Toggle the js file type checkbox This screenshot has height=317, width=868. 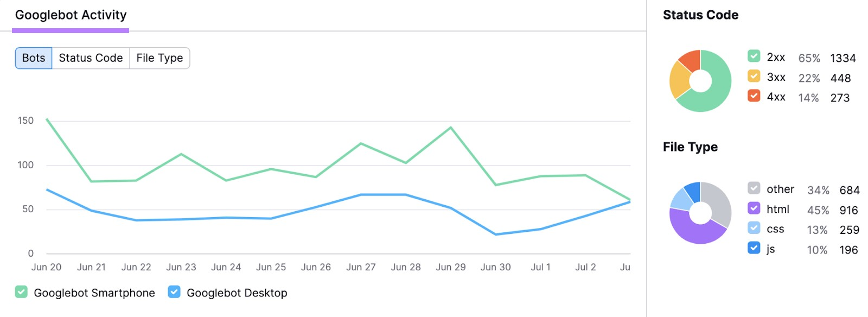(x=753, y=249)
